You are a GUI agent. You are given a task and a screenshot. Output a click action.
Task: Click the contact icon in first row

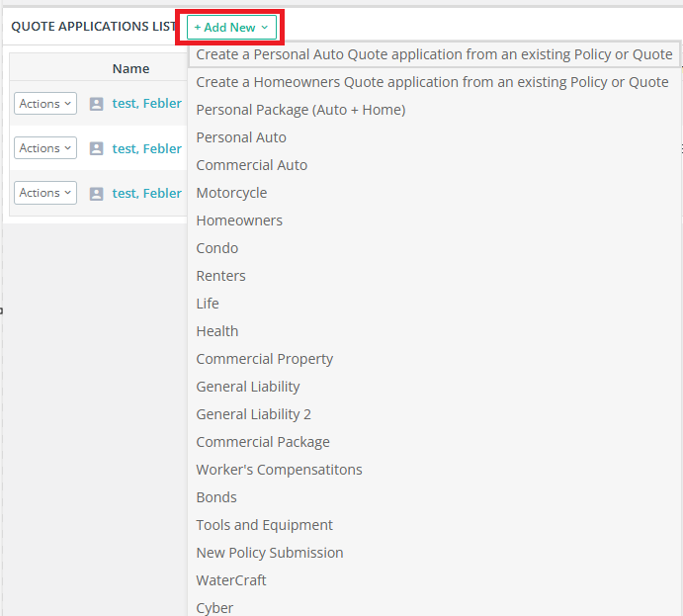click(x=96, y=104)
